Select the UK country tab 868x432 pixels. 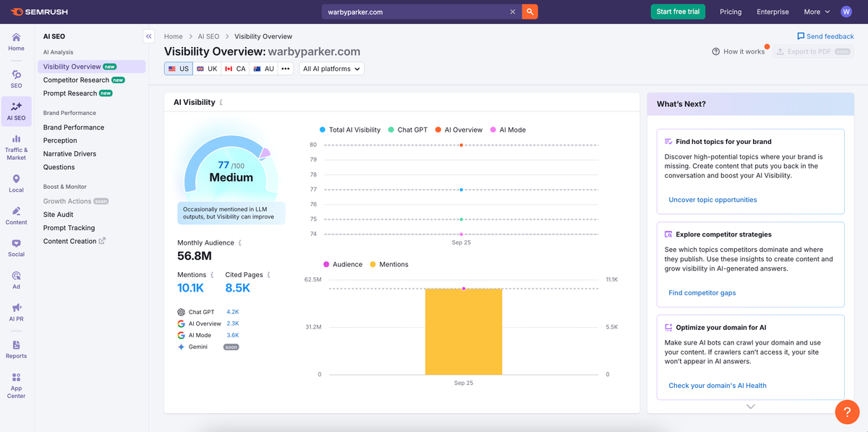pyautogui.click(x=207, y=69)
